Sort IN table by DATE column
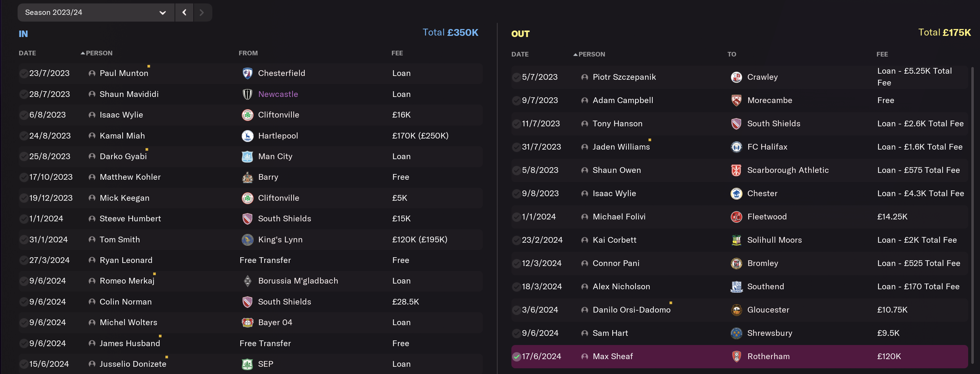The image size is (980, 374). click(x=27, y=53)
